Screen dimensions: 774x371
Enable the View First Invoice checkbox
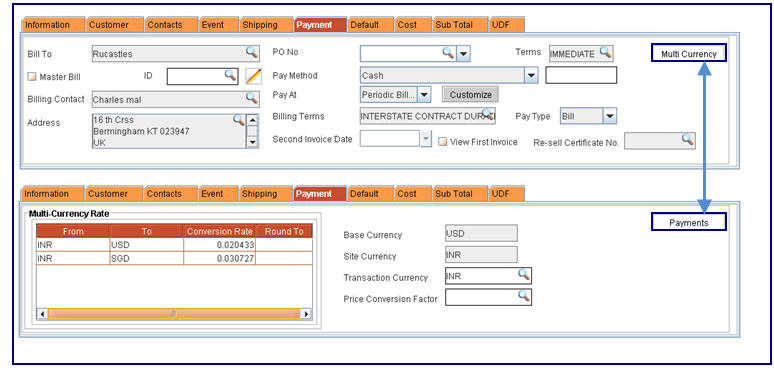click(443, 142)
